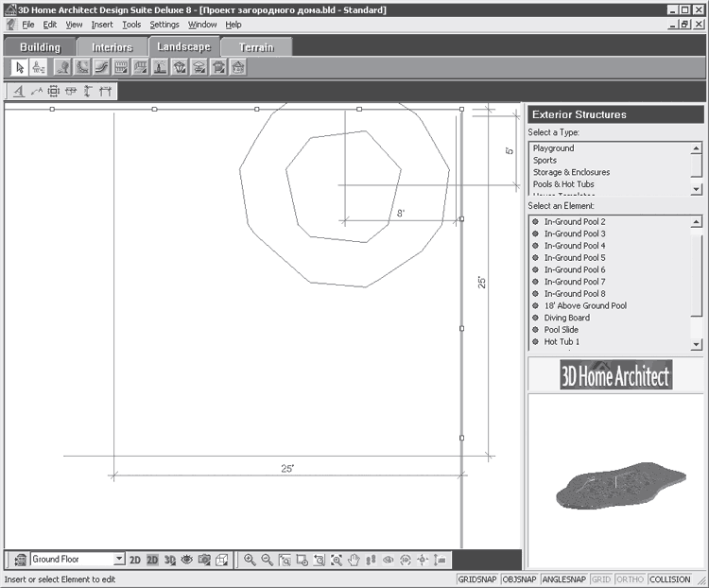The height and width of the screenshot is (588, 709).
Task: Choose Storage & Enclosures type
Action: (571, 172)
